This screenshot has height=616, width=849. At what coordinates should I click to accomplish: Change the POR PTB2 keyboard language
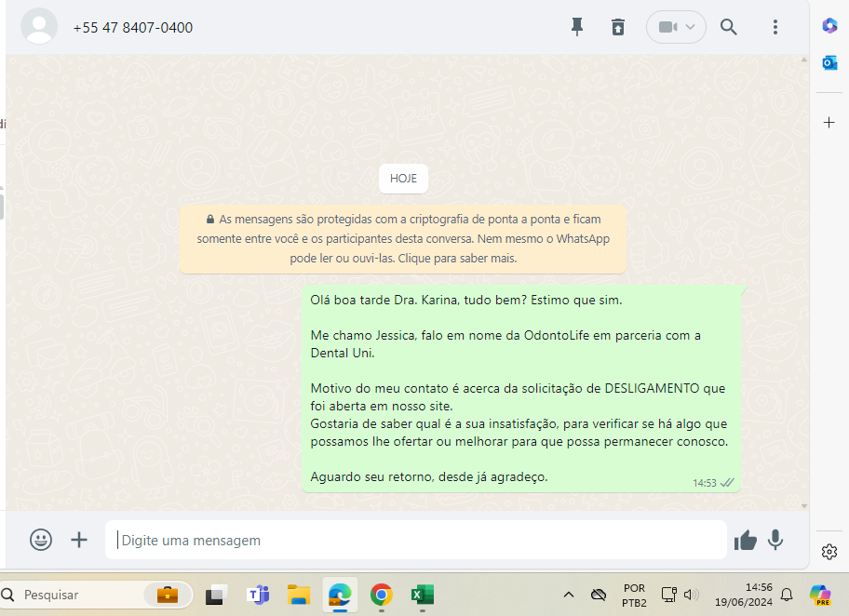pyautogui.click(x=634, y=595)
